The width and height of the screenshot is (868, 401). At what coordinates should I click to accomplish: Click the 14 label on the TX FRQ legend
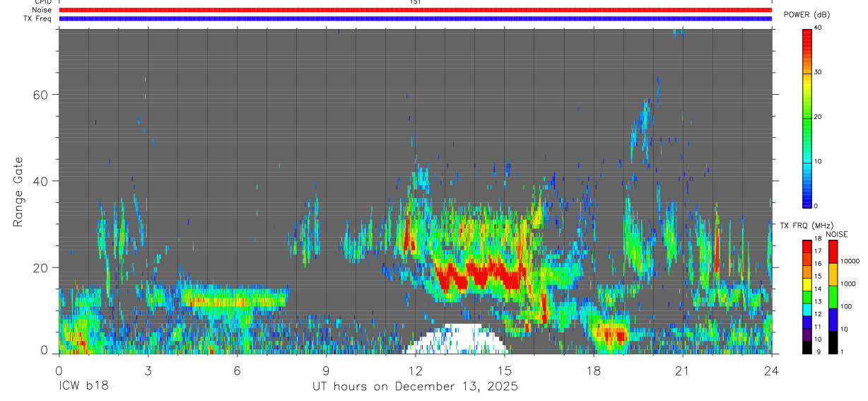click(x=819, y=289)
